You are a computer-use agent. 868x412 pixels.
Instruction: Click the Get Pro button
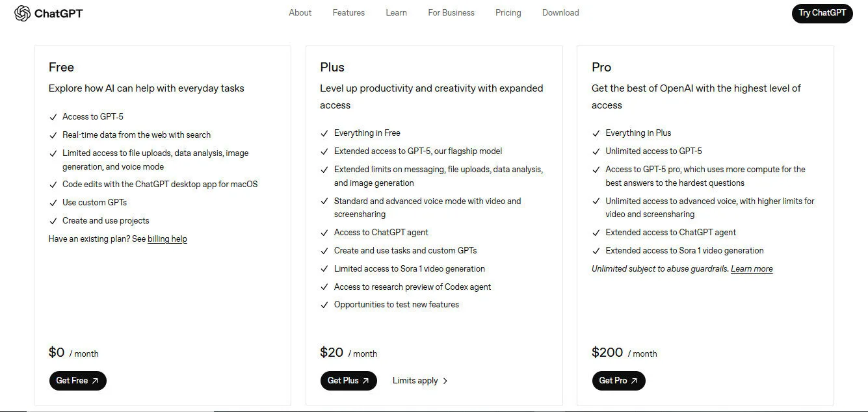[x=618, y=380]
